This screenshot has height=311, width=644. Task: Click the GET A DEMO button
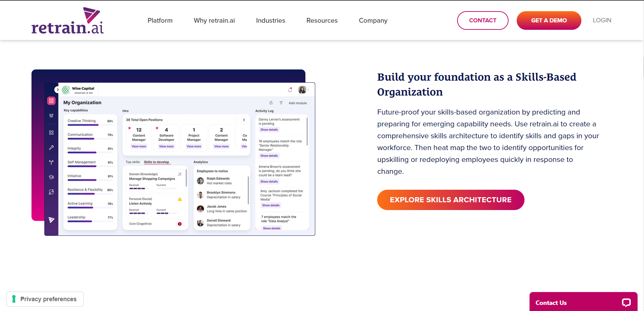pyautogui.click(x=549, y=20)
